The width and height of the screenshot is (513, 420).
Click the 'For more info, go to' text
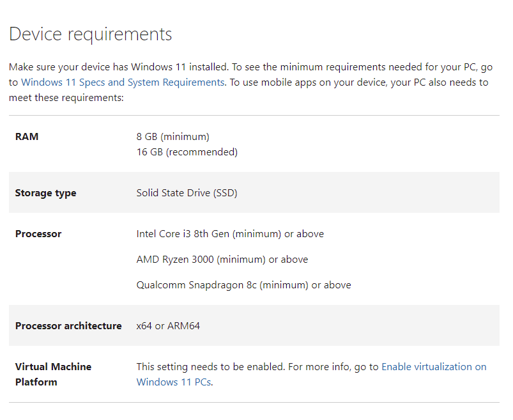coord(332,367)
